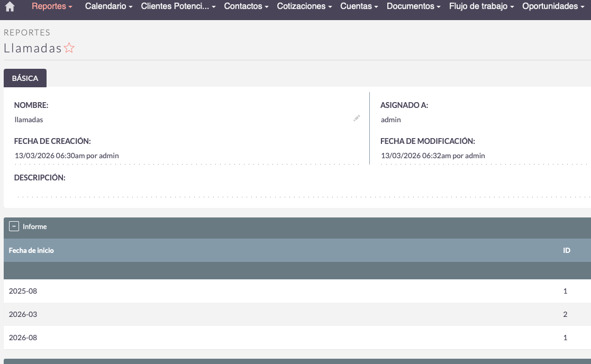Mark Llamadas report as favorite with star
Screen dimensions: 591x364
coord(69,48)
